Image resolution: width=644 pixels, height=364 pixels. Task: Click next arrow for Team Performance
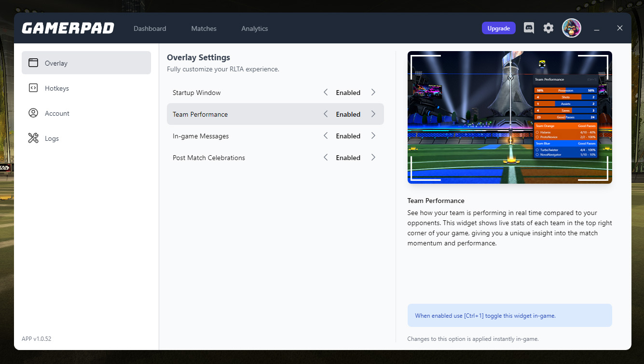pos(373,114)
